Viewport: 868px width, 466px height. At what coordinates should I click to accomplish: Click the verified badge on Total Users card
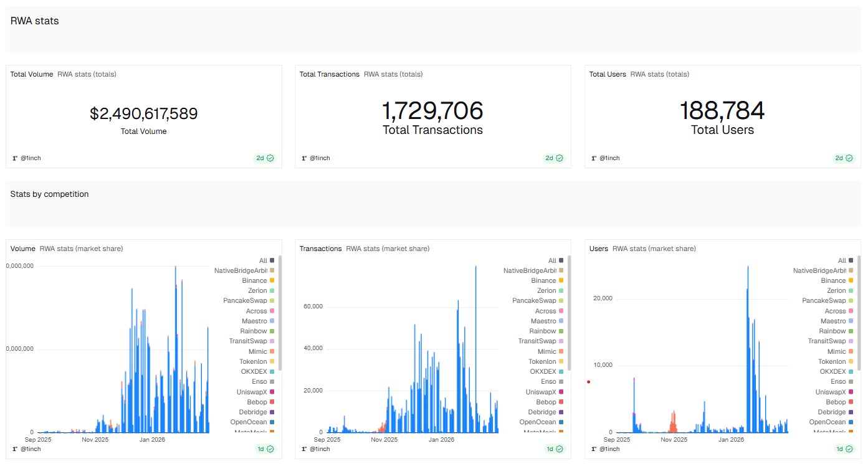coord(849,158)
